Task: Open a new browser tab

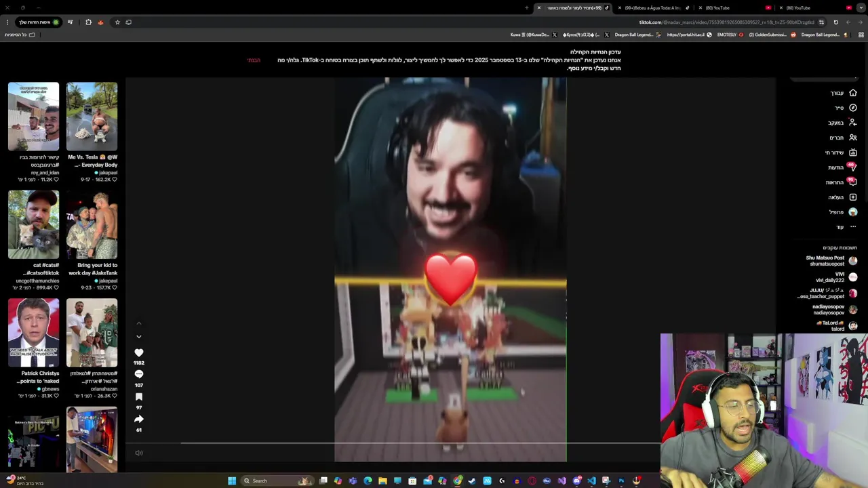Action: coord(526,7)
